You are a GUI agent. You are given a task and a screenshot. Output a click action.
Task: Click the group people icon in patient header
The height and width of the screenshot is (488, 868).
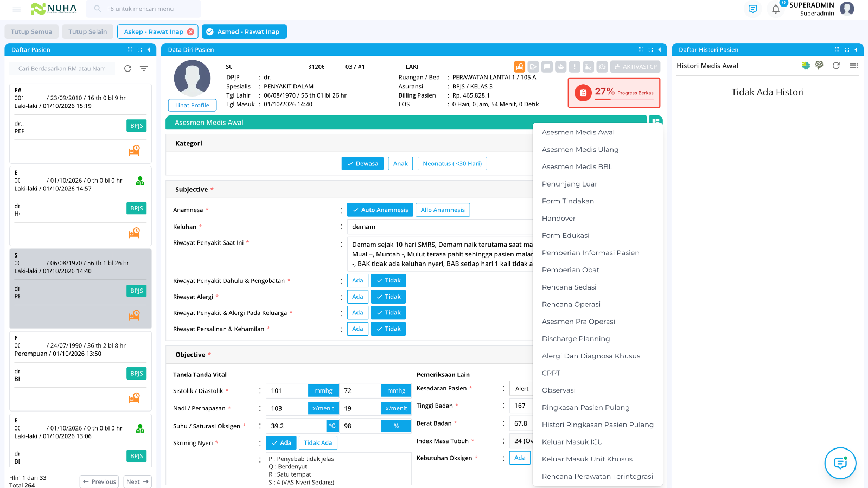tap(561, 67)
